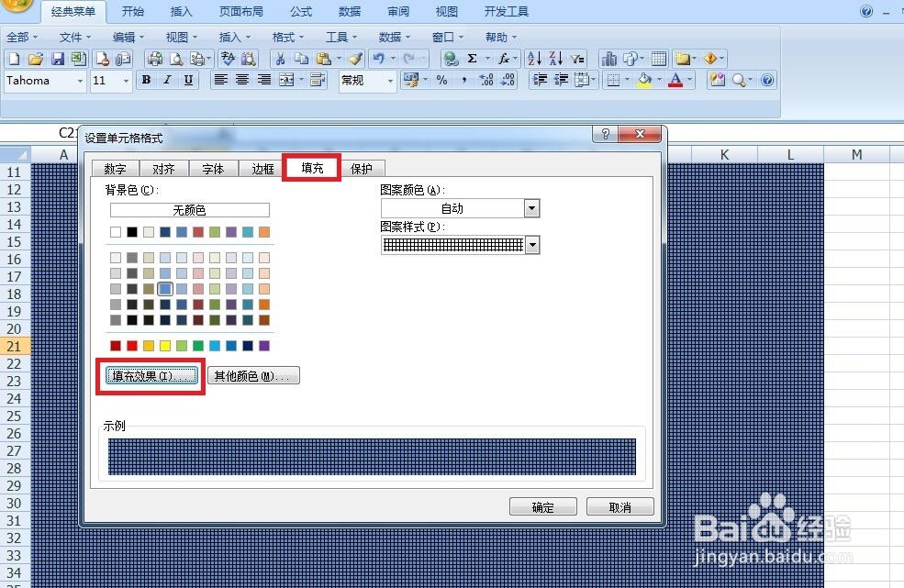This screenshot has height=588, width=904.
Task: Open the 全部 menu dropdown
Action: (22, 37)
